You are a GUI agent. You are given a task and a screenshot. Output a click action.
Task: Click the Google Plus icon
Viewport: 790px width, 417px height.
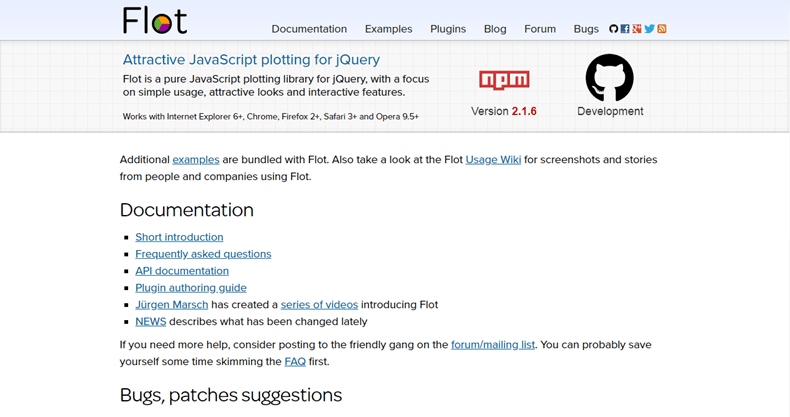(x=637, y=29)
